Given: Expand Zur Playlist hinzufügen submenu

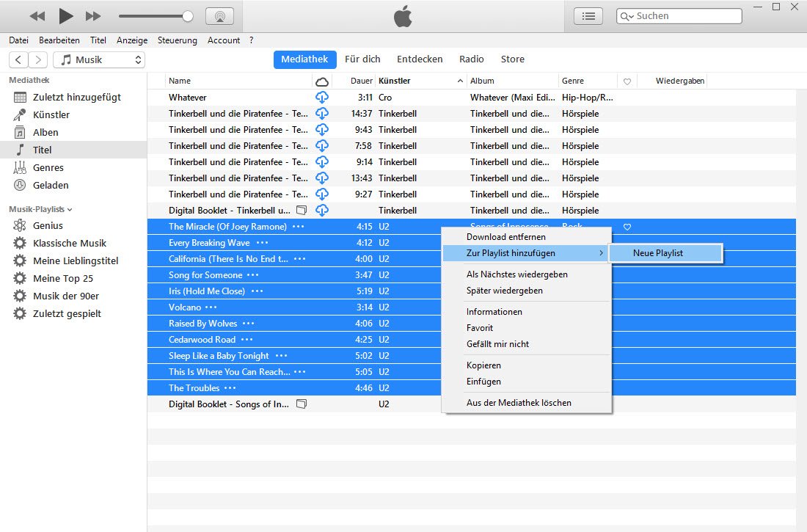Looking at the screenshot, I should click(x=527, y=253).
